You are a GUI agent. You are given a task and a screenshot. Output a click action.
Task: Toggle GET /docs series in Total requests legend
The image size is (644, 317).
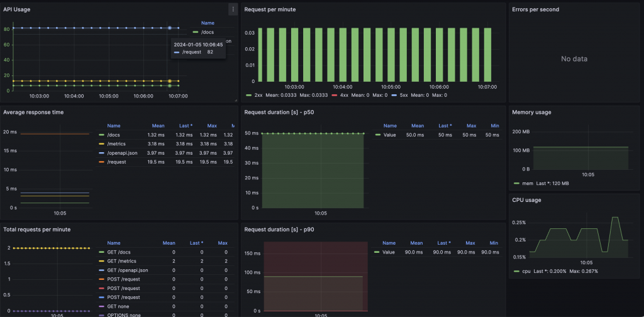119,252
